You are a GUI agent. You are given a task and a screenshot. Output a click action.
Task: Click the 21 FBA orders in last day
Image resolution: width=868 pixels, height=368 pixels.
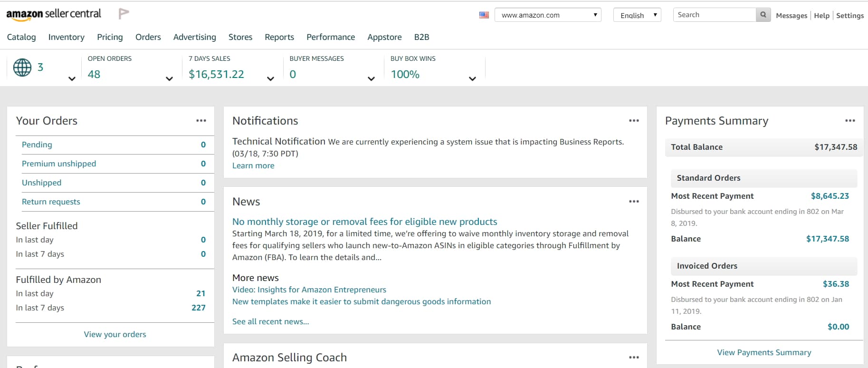tap(201, 293)
